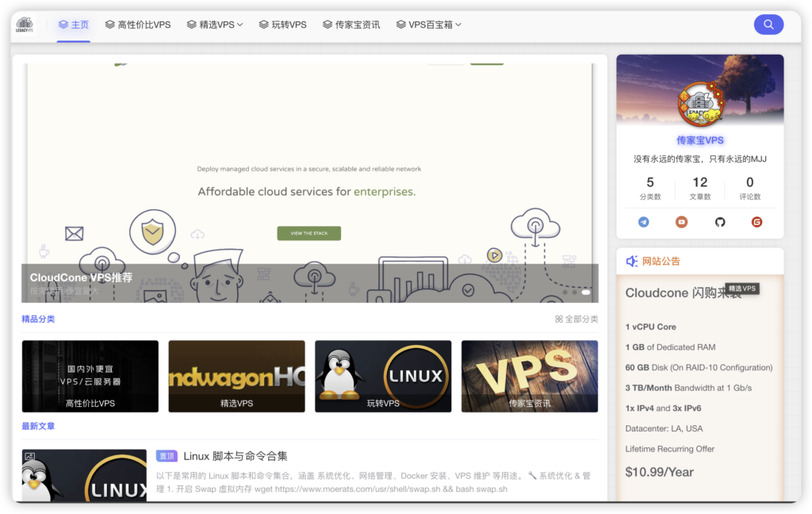The width and height of the screenshot is (812, 514).
Task: Click the 1x IPv4 and 3x IPv6 line
Action: (663, 409)
